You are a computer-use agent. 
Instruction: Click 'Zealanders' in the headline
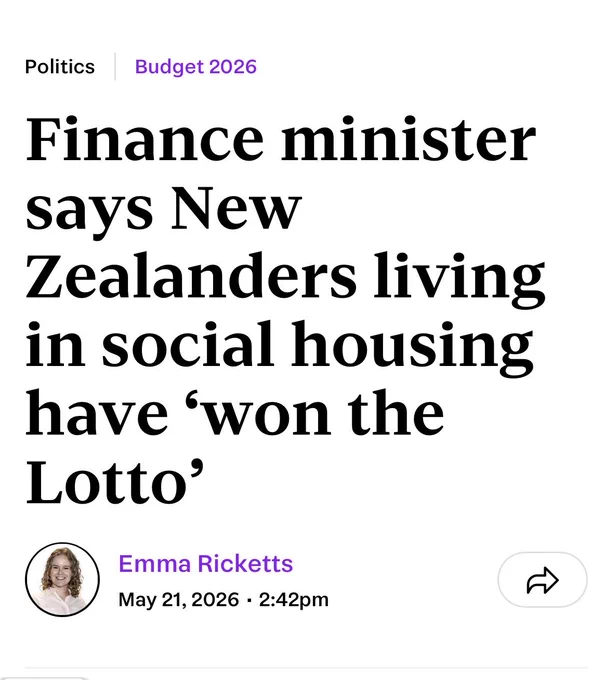(191, 275)
